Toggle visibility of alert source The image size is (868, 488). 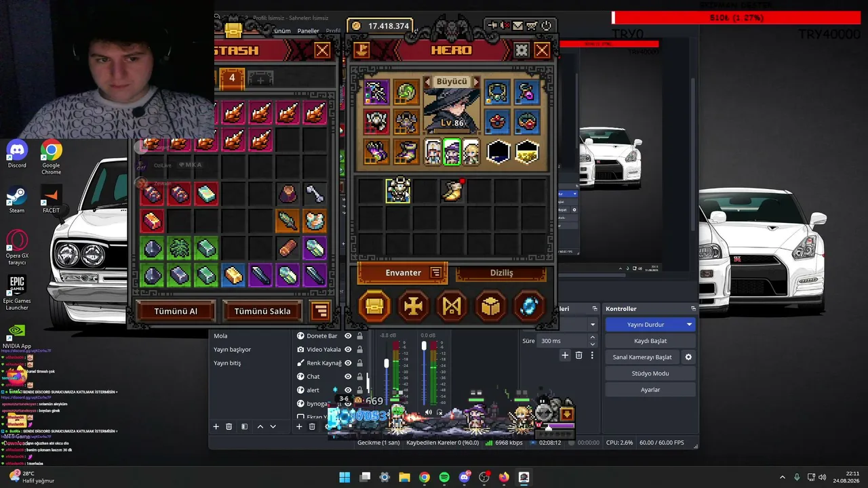point(348,390)
